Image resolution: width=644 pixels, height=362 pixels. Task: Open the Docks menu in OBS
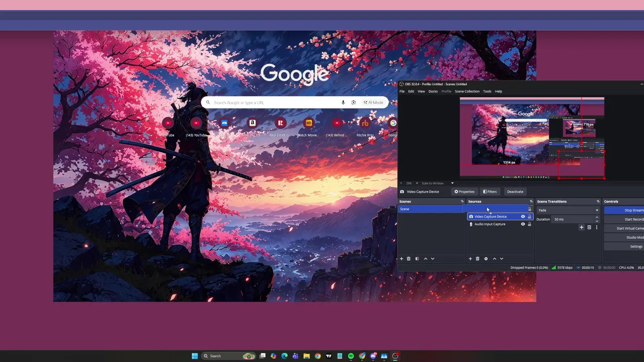click(433, 92)
